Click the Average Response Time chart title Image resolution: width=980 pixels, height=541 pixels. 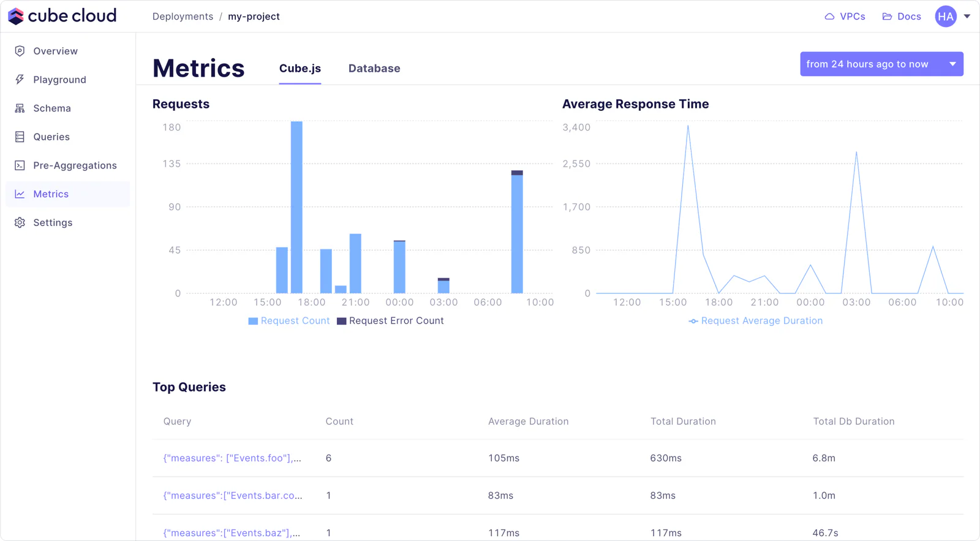636,104
